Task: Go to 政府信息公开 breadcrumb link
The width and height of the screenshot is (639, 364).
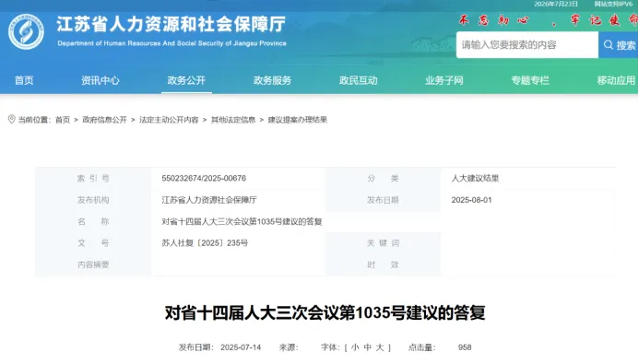Action: (x=105, y=120)
